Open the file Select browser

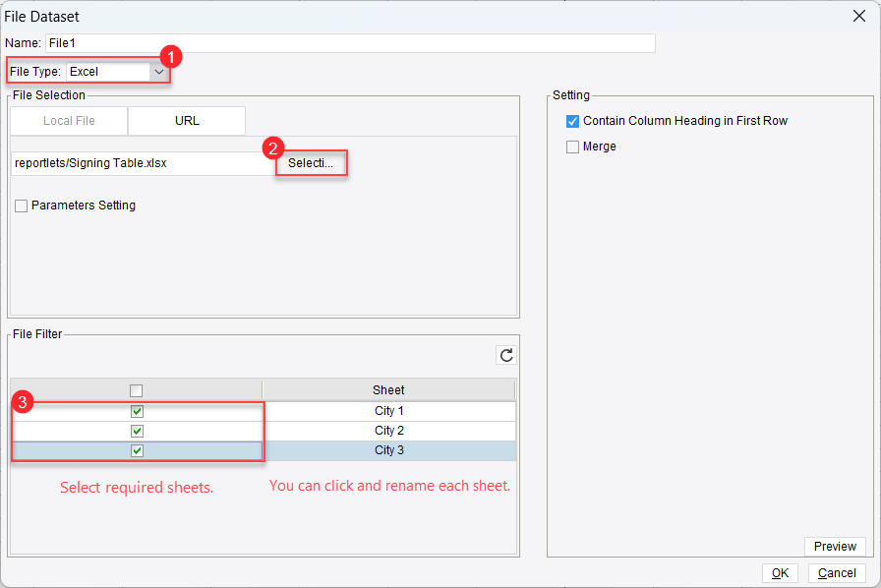(x=311, y=162)
